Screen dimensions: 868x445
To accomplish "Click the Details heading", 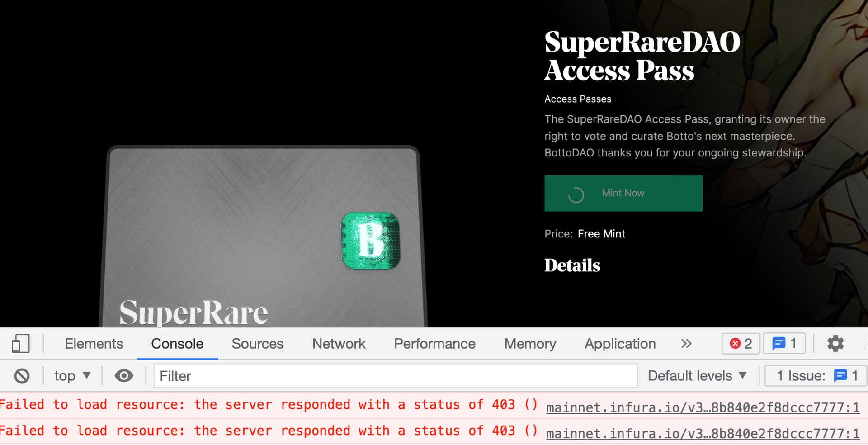I will click(x=572, y=265).
